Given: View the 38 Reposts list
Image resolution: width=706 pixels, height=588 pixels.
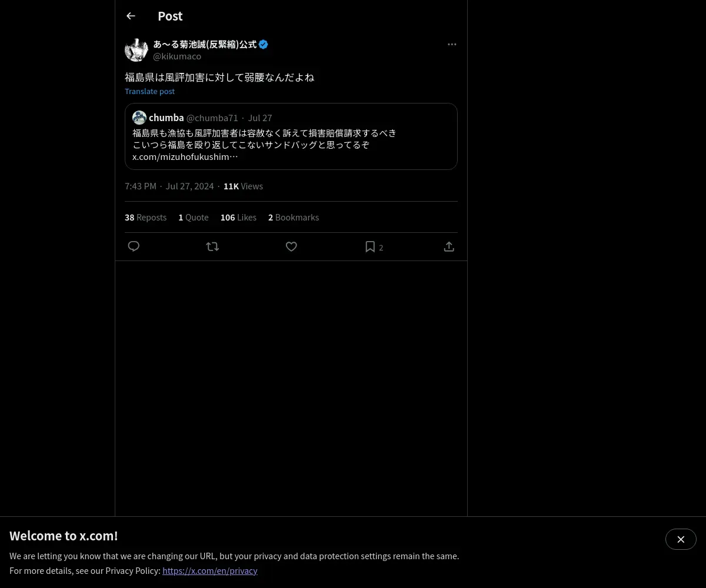Looking at the screenshot, I should 145,217.
